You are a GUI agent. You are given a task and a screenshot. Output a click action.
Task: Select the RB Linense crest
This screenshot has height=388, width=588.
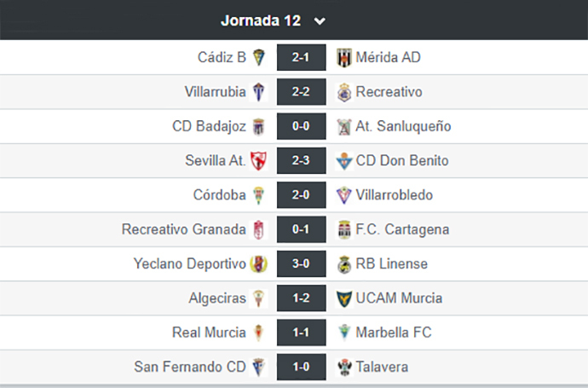tap(344, 263)
